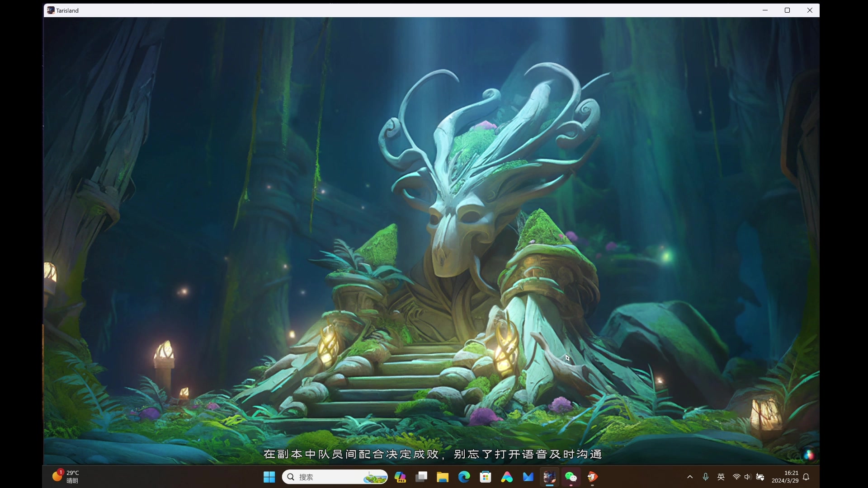Launch File Explorer from taskbar
Image resolution: width=868 pixels, height=488 pixels.
pos(443,477)
